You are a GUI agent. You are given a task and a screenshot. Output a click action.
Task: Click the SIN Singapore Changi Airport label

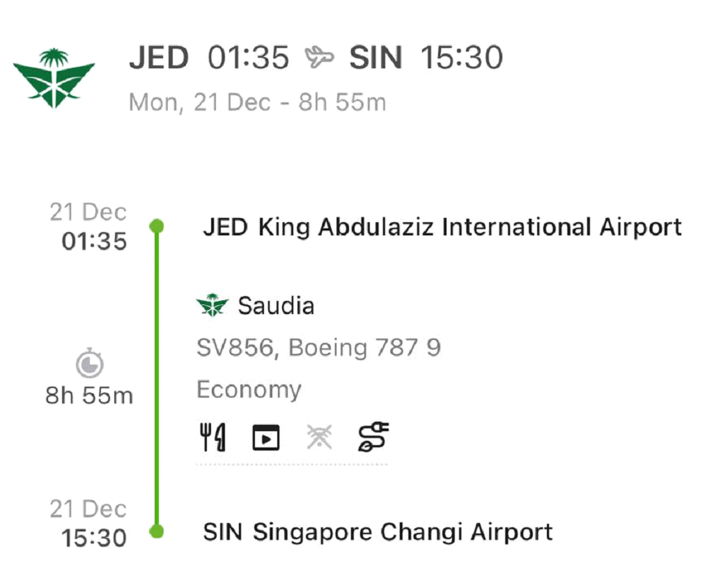(x=378, y=532)
